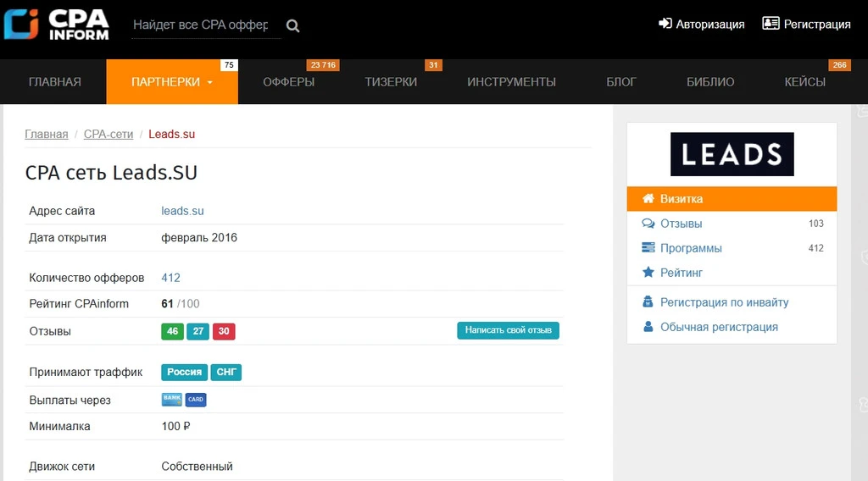Click the 103 count next to Отзывы

[x=816, y=224]
